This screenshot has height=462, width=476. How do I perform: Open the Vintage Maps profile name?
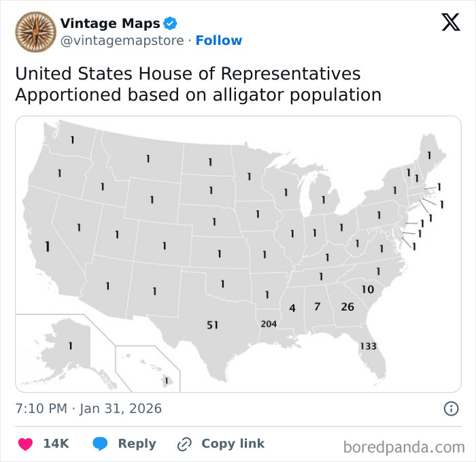110,24
